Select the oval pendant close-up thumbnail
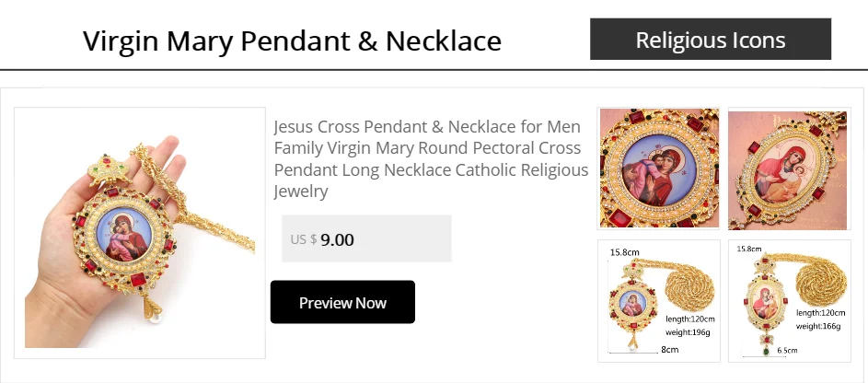 pyautogui.click(x=787, y=169)
